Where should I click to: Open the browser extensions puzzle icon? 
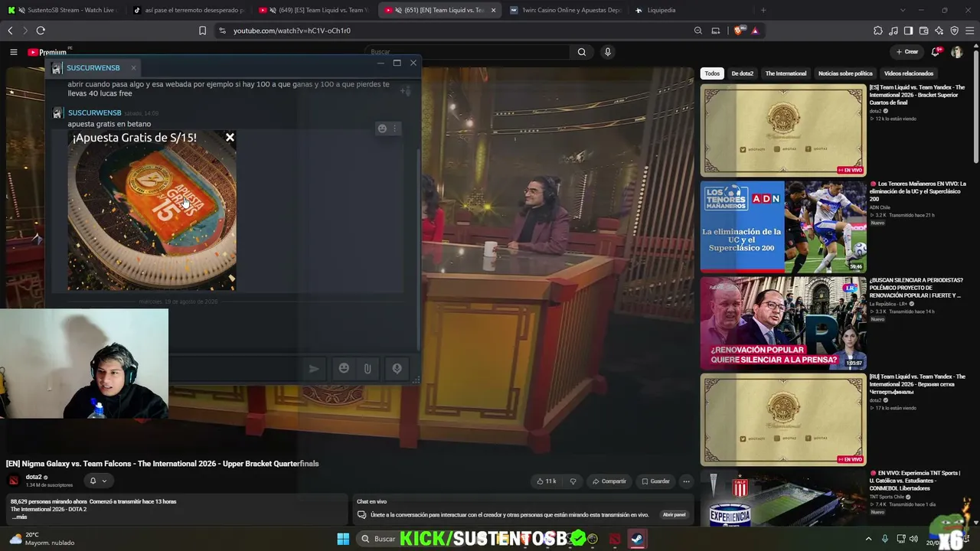click(878, 31)
